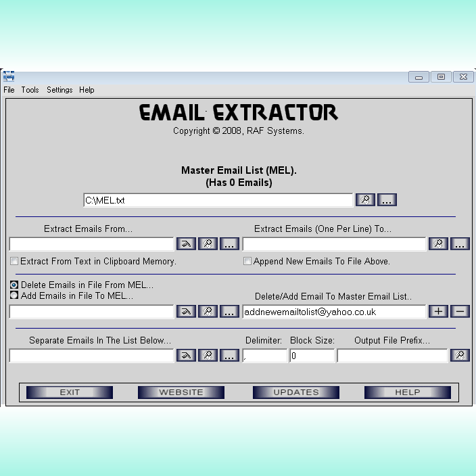Screen dimensions: 476x476
Task: Click the hand icon next to Extract Emails From field
Action: 186,244
